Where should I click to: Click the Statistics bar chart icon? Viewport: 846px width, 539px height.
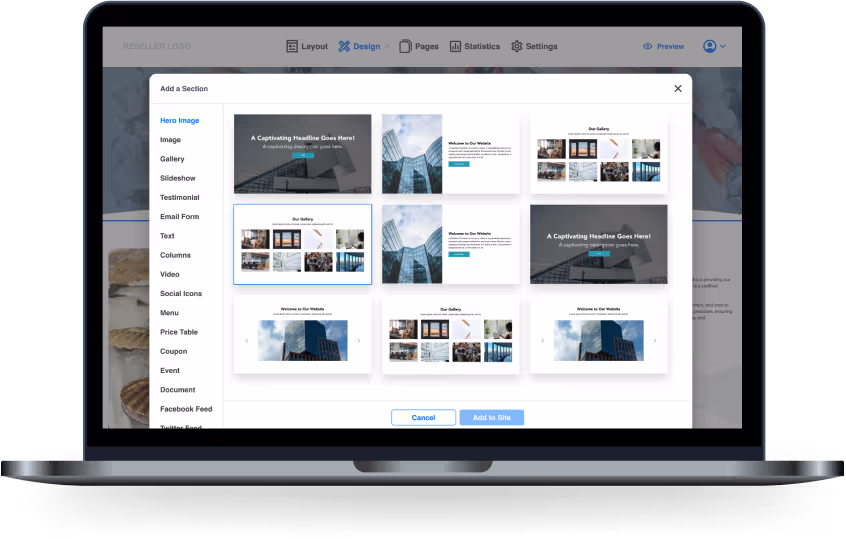[x=455, y=46]
